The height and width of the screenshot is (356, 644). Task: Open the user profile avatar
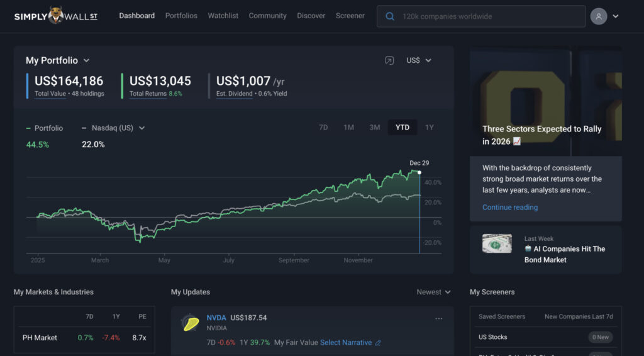598,16
